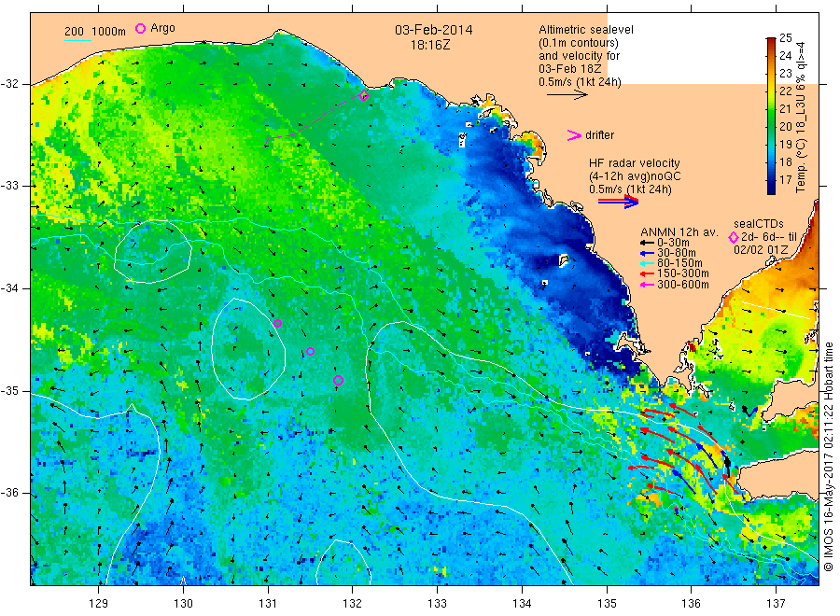Click the longitude axis label 133

[x=437, y=604]
